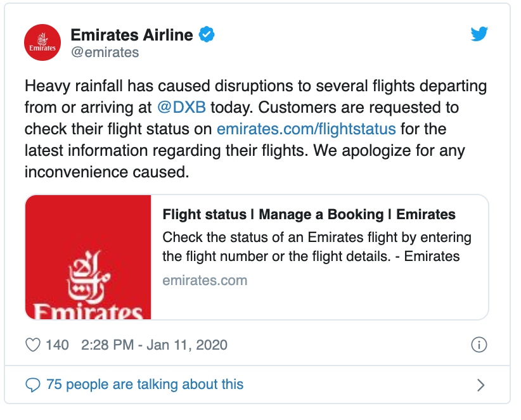Like the tweet with the heart icon
The image size is (521, 420).
tap(32, 345)
